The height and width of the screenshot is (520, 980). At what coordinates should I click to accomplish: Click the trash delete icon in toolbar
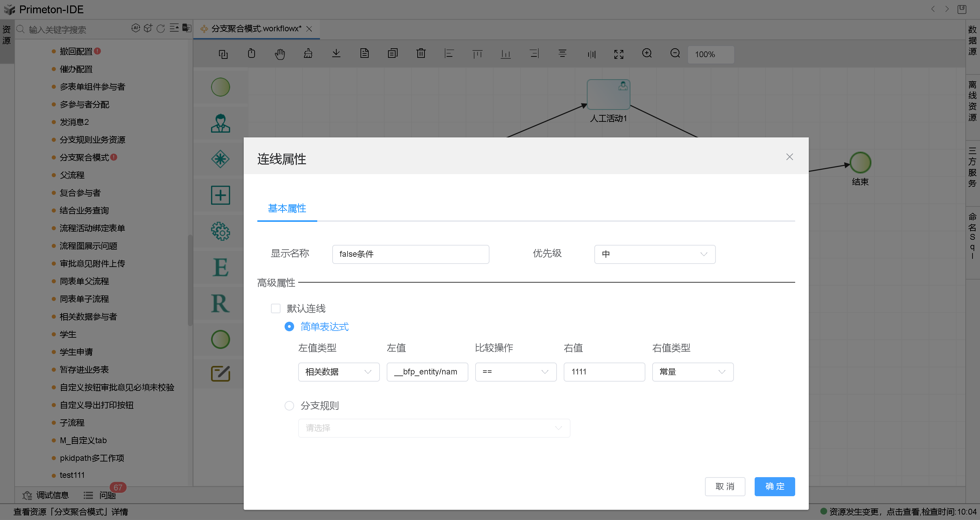coord(421,54)
